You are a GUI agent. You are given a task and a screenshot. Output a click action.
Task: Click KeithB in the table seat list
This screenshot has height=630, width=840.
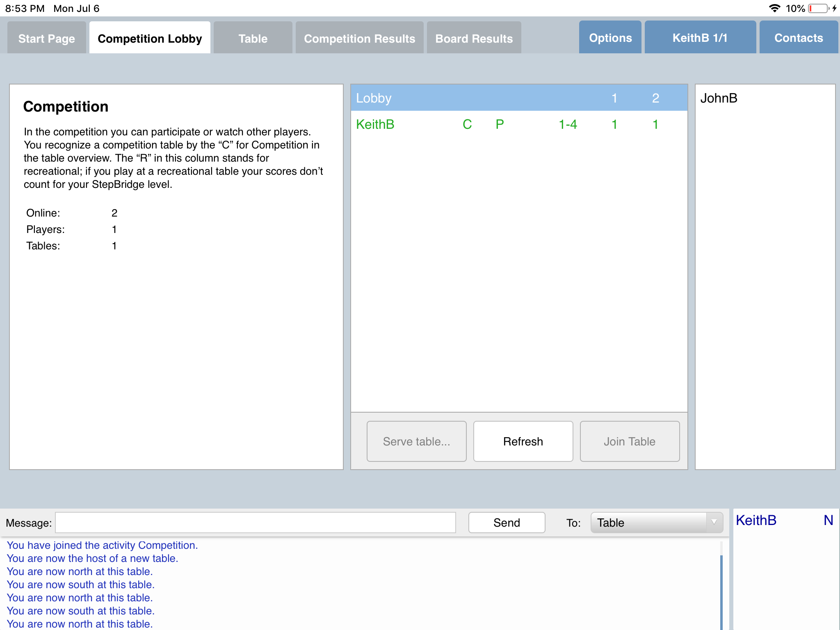pos(756,520)
